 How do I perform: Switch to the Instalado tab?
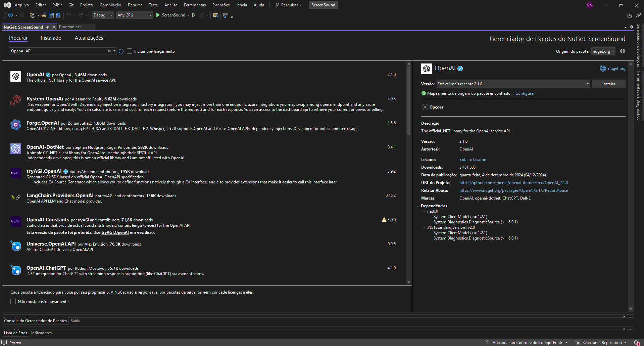click(x=51, y=38)
